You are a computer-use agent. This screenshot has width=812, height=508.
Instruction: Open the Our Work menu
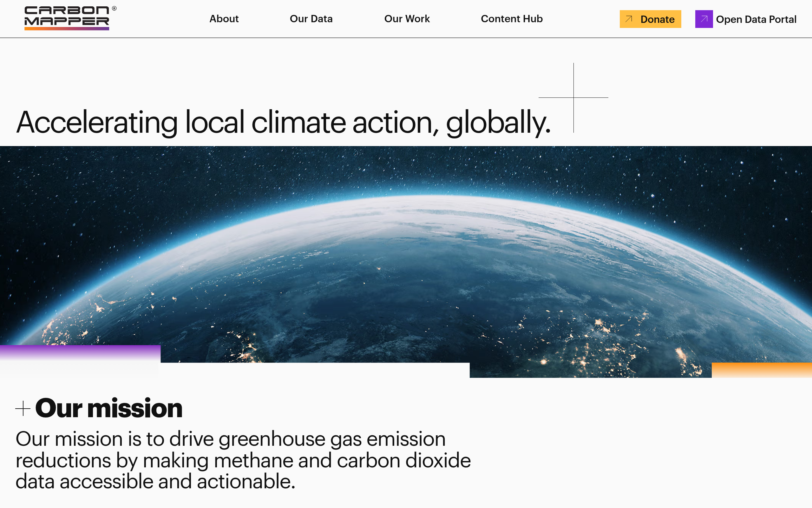click(x=407, y=19)
